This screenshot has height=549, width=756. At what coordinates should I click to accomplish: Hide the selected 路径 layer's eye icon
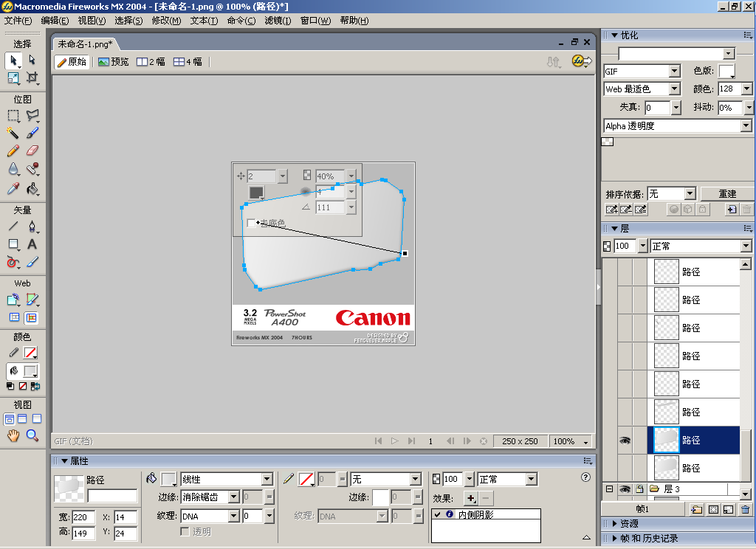coord(625,440)
